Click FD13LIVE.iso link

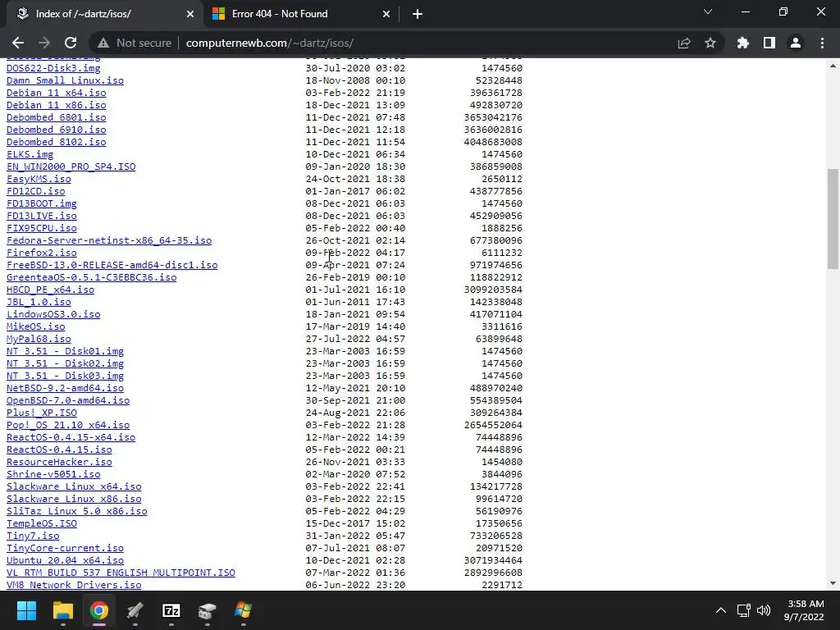coord(41,216)
